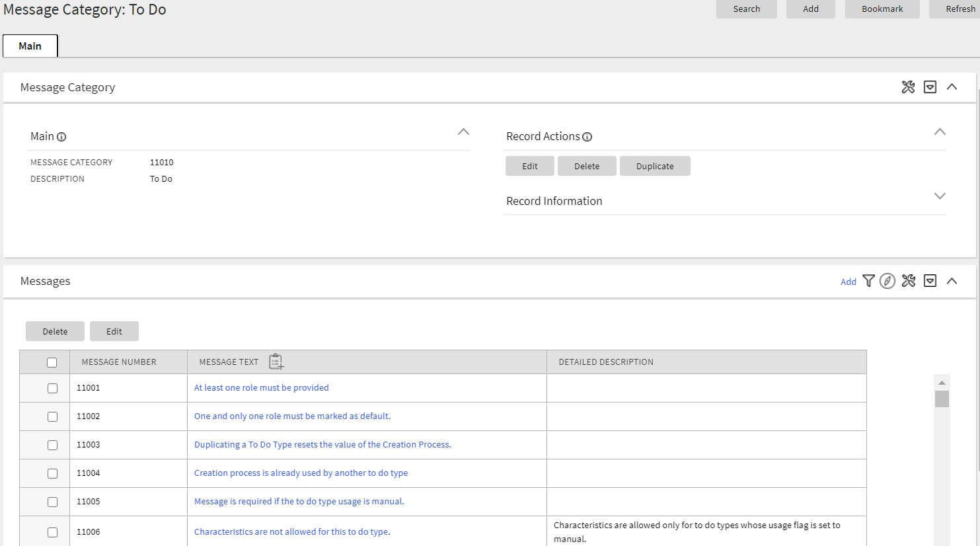This screenshot has width=980, height=546.
Task: Check the select-all checkbox in the table header
Action: [52, 362]
